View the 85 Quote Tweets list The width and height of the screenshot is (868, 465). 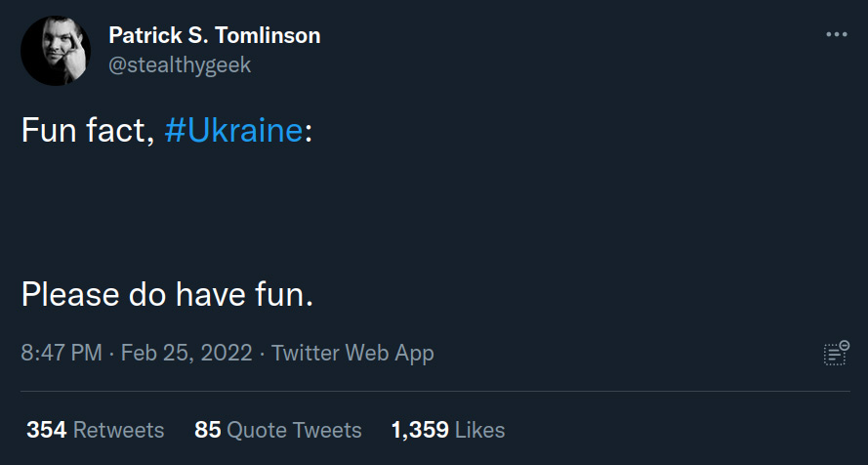coord(277,430)
